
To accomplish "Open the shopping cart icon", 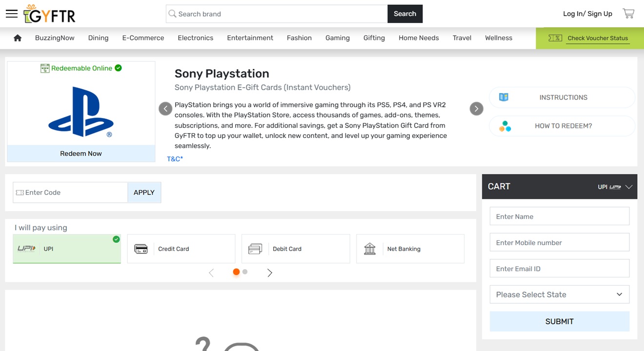I will tap(628, 14).
